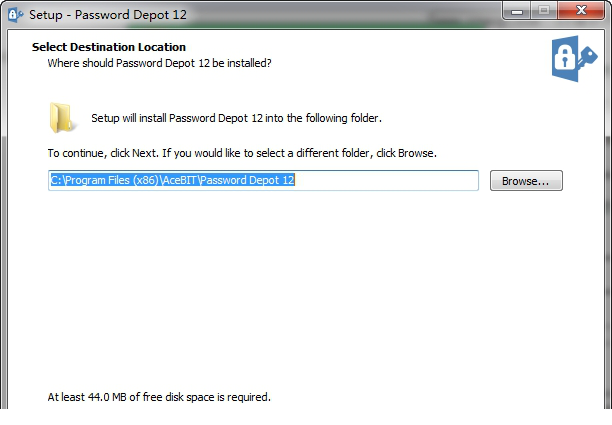Screen dimensions: 612x425
Task: Minimize the Setup window
Action: point(517,11)
